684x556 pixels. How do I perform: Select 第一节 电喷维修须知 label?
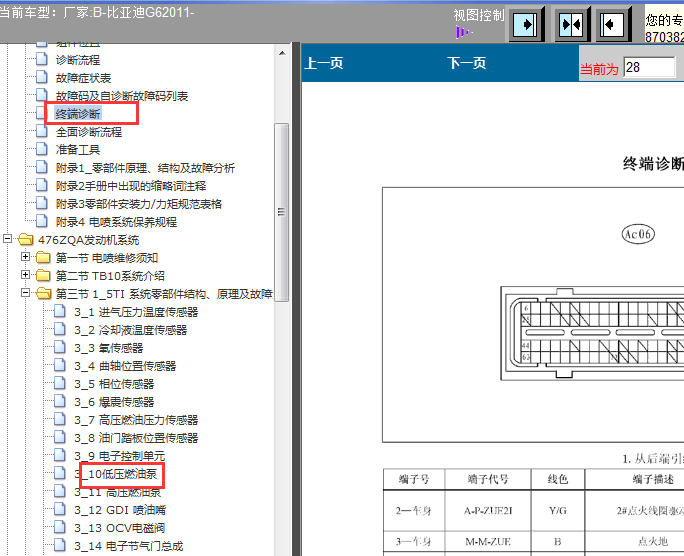pyautogui.click(x=107, y=258)
